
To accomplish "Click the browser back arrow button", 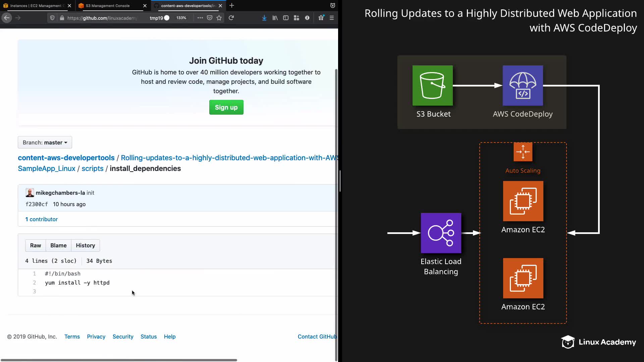I will [x=7, y=18].
